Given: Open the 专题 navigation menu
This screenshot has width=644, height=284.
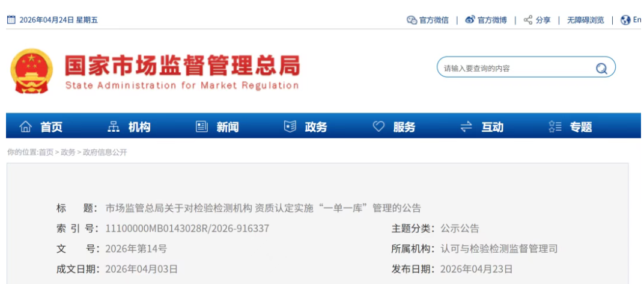Looking at the screenshot, I should point(581,127).
